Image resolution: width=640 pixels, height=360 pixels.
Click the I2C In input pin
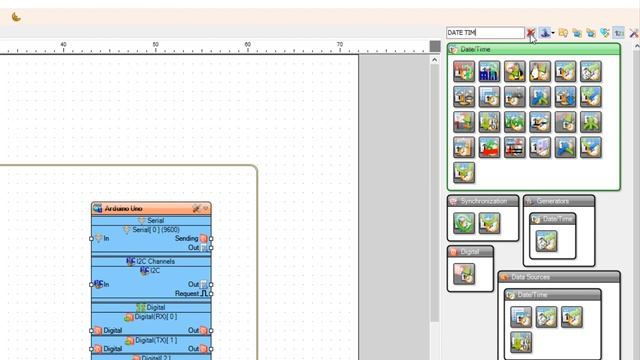click(x=91, y=284)
